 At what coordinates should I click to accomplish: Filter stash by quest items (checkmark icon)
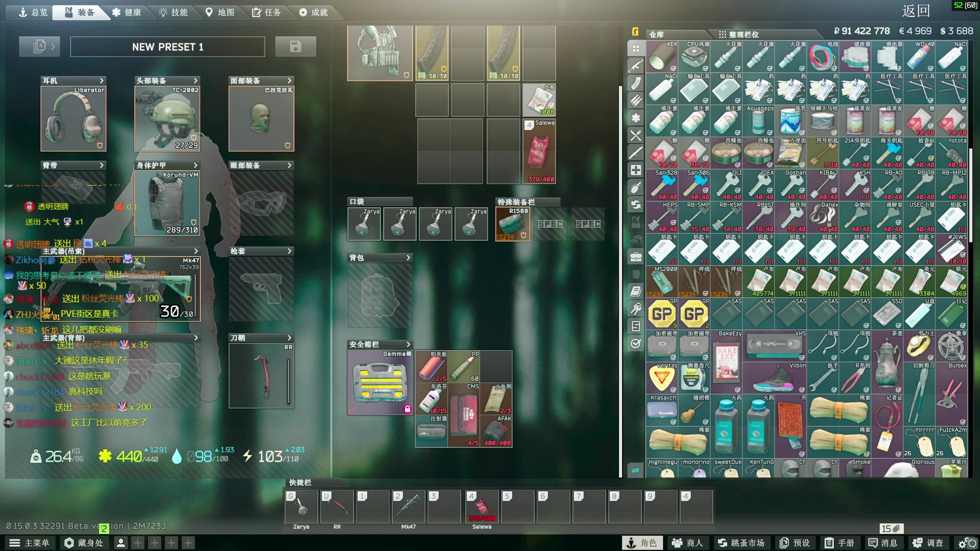pos(636,343)
